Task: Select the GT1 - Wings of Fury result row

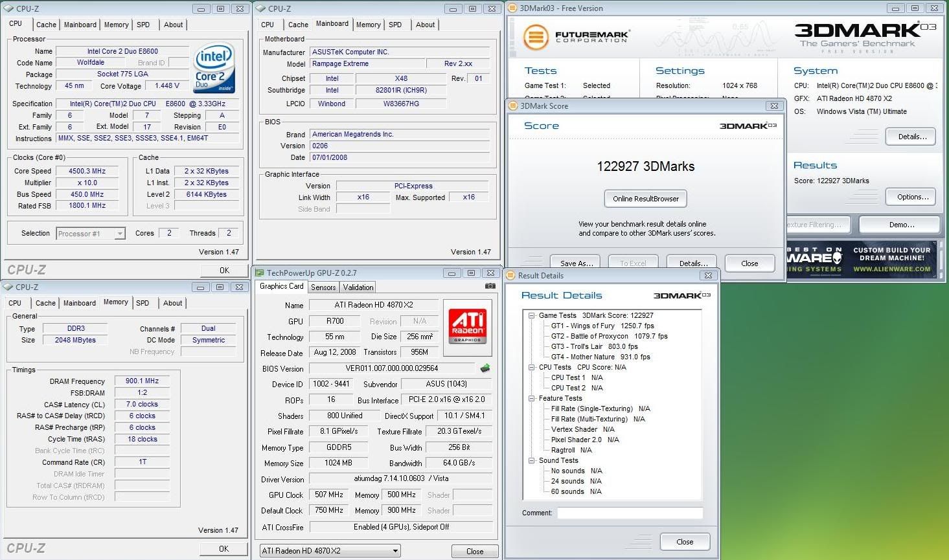Action: pyautogui.click(x=602, y=326)
